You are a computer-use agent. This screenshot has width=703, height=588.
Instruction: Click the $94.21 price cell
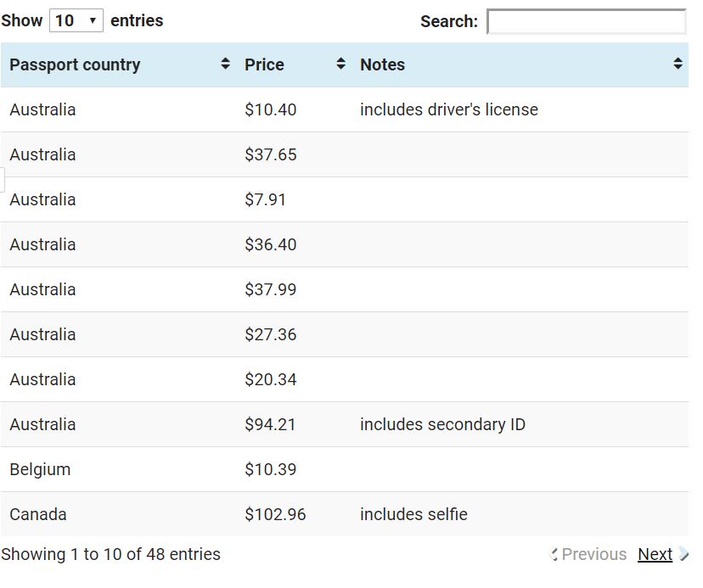pyautogui.click(x=270, y=424)
